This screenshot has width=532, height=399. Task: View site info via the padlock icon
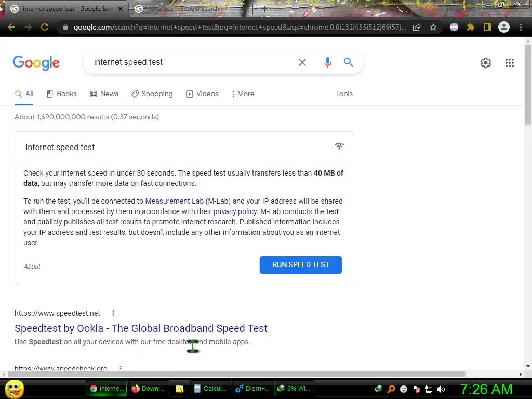(65, 27)
